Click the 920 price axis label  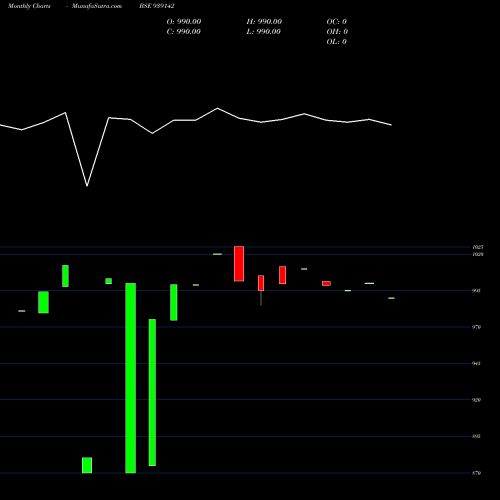476,400
